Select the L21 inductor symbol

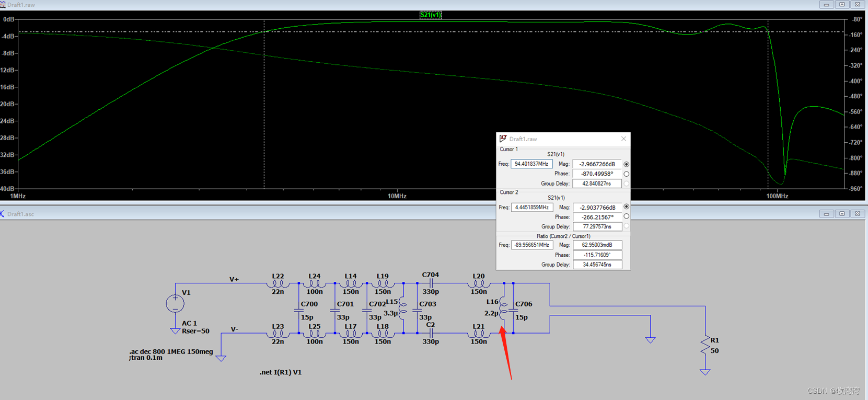pyautogui.click(x=479, y=334)
